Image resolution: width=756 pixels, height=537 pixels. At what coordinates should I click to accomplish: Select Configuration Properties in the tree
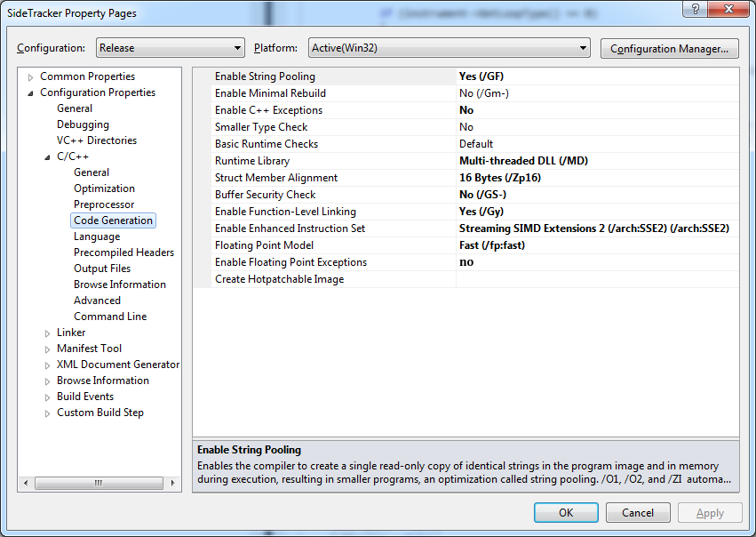(x=98, y=92)
